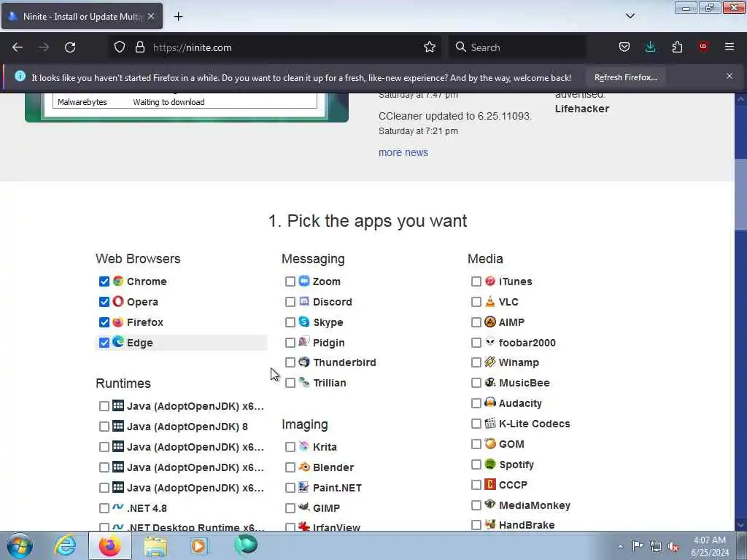Image resolution: width=747 pixels, height=560 pixels.
Task: Click the page vertical scrollbar thumb
Action: pos(740,195)
